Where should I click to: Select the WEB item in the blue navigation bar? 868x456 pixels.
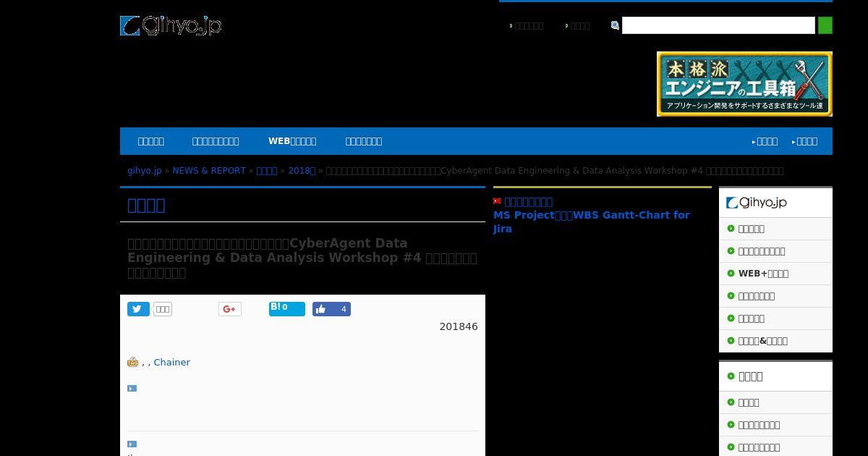[292, 141]
